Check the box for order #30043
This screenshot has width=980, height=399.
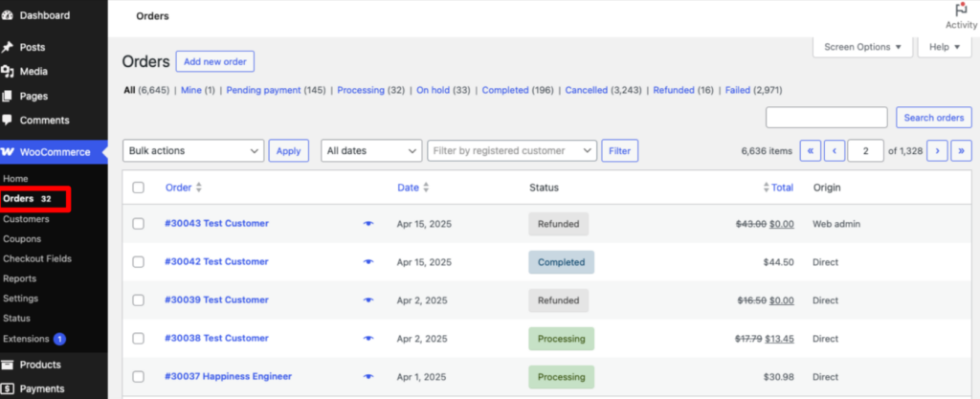pyautogui.click(x=138, y=224)
